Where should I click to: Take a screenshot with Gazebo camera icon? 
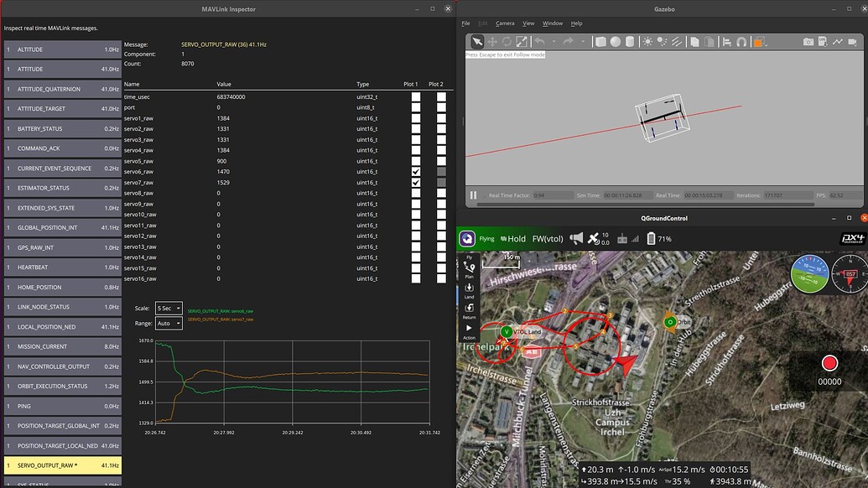(x=808, y=41)
